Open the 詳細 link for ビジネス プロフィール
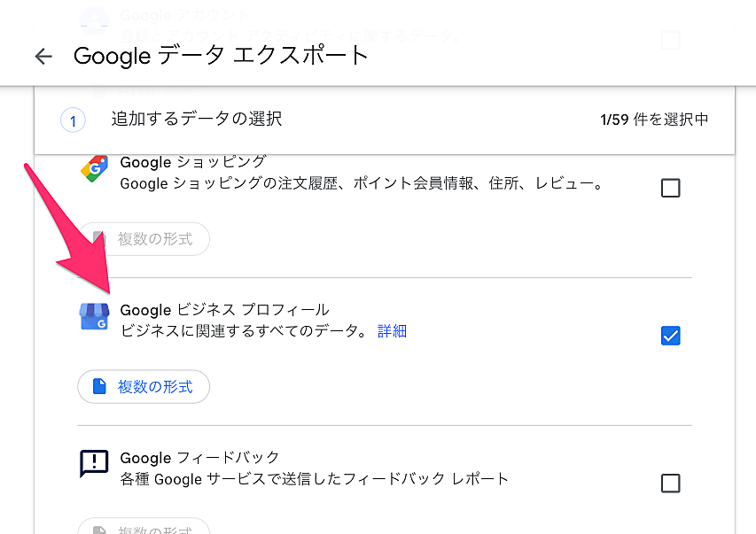 coord(392,331)
